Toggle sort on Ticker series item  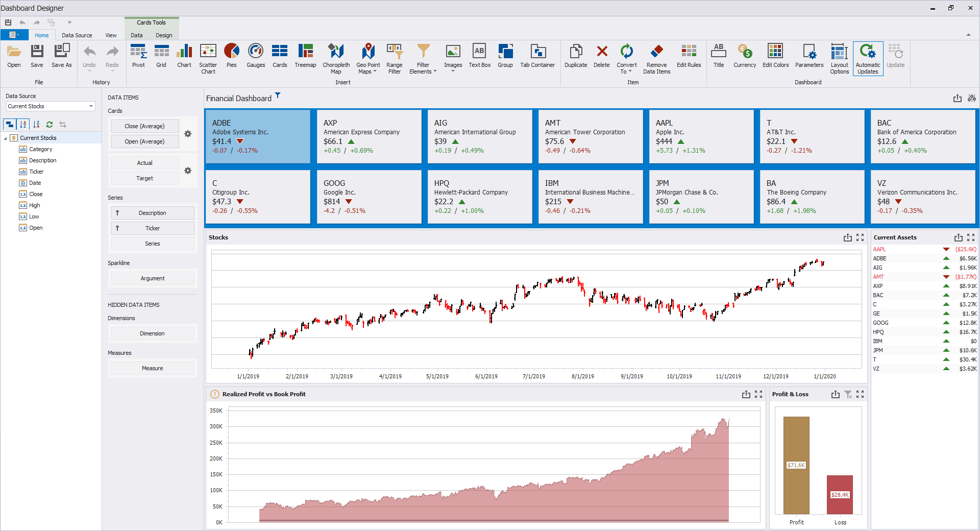coord(117,228)
